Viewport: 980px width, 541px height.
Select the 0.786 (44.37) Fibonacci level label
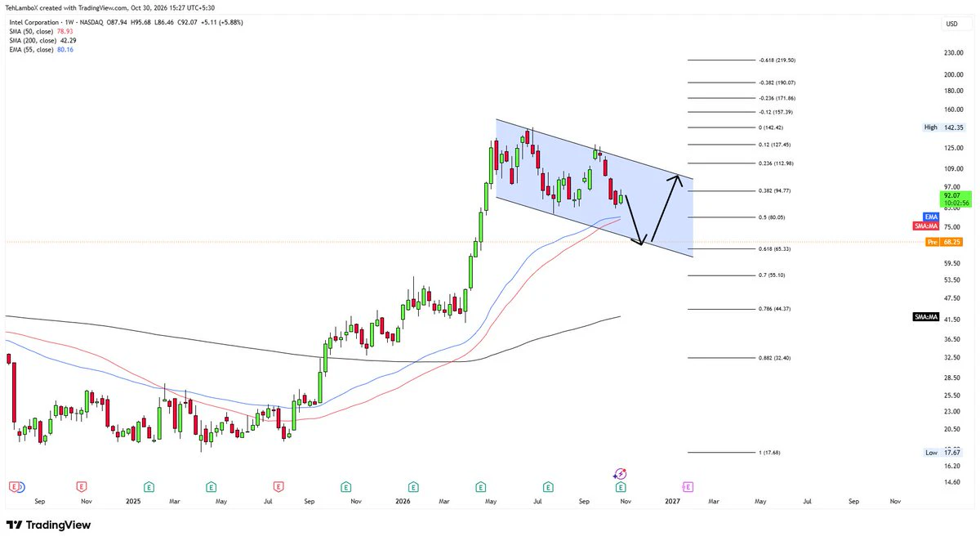click(x=776, y=309)
